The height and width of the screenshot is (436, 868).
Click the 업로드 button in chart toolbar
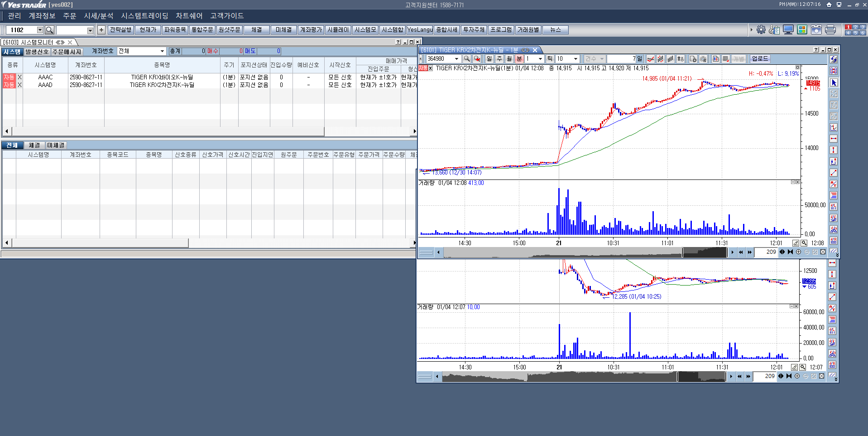click(760, 59)
